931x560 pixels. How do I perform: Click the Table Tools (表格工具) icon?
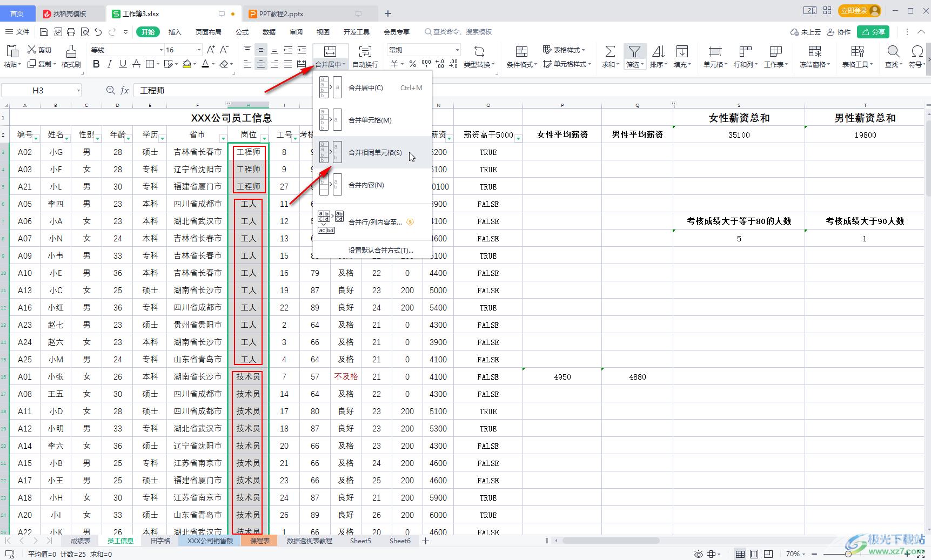[x=858, y=51]
